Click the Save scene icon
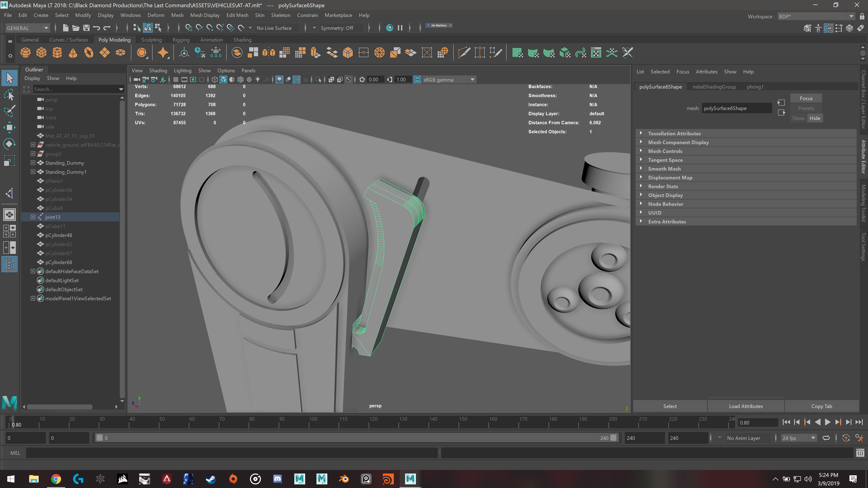 pos(86,28)
